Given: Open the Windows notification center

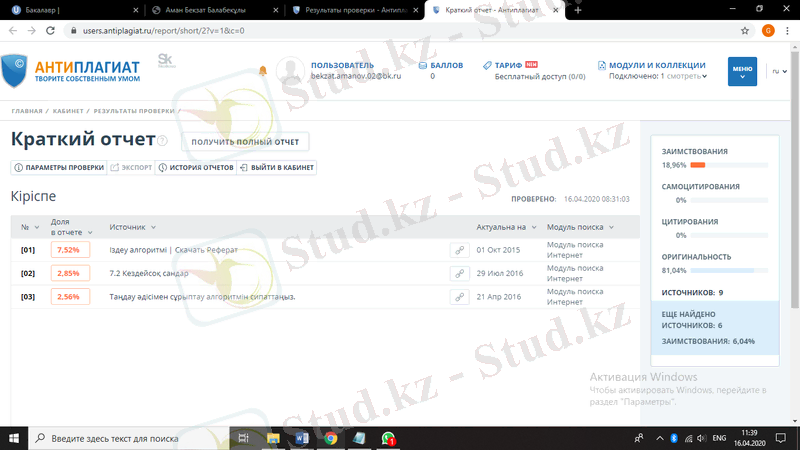Looking at the screenshot, I should tap(781, 438).
